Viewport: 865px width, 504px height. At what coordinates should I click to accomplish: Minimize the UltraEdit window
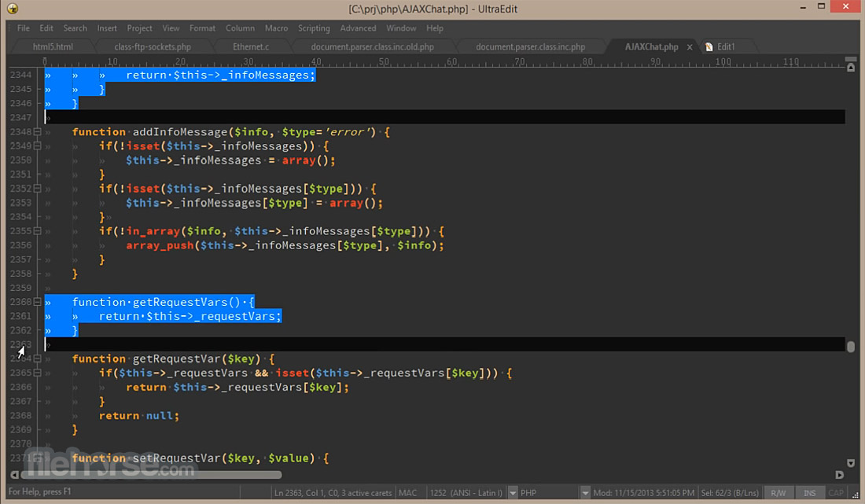[x=803, y=6]
